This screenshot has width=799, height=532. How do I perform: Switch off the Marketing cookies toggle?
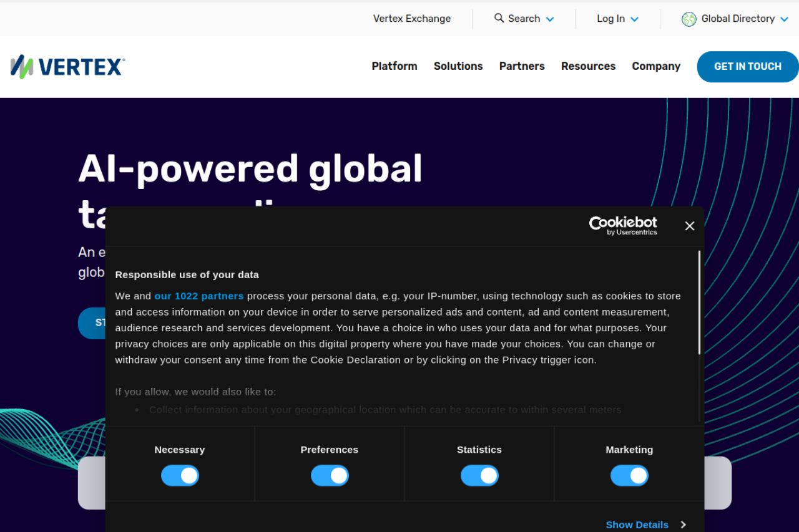pos(629,476)
